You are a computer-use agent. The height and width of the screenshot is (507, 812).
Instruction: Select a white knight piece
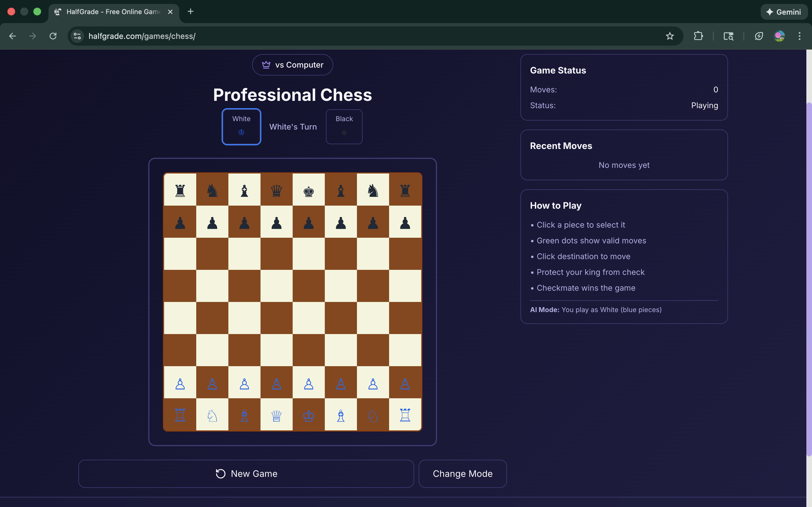(x=212, y=415)
